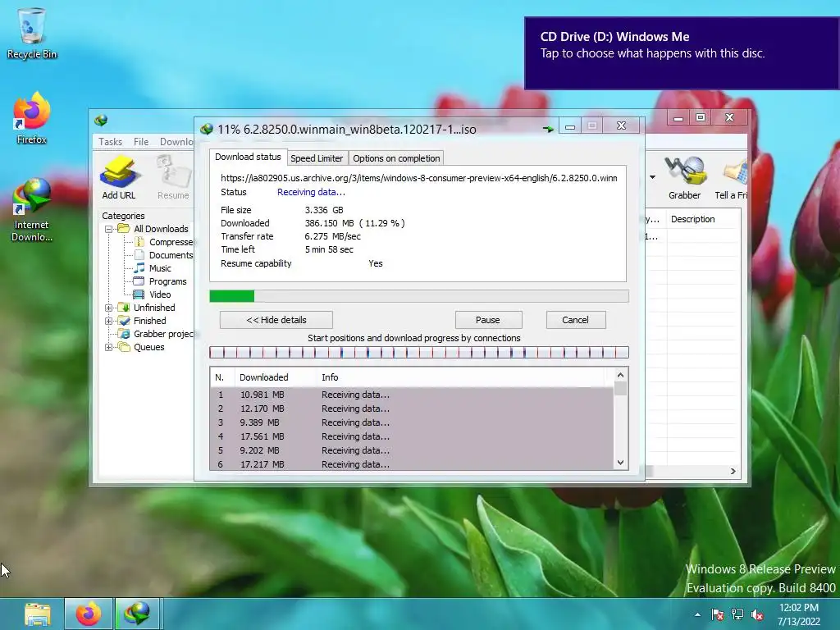Select Grabber projects in category tree
The image size is (840, 630).
click(163, 334)
